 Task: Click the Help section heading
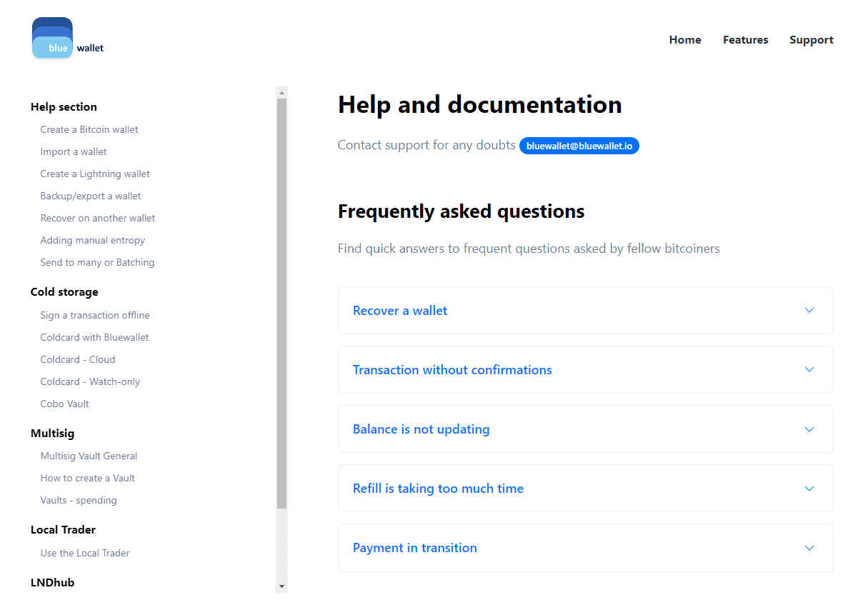coord(64,107)
